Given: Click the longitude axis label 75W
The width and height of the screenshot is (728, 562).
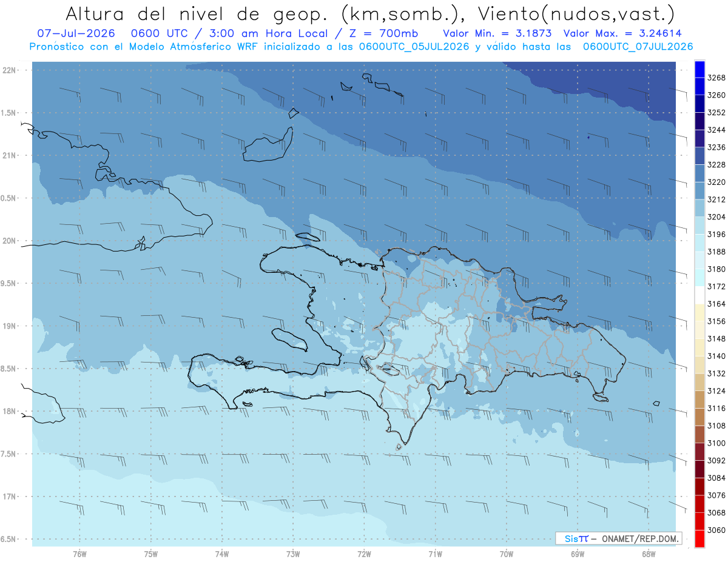Looking at the screenshot, I should [151, 554].
